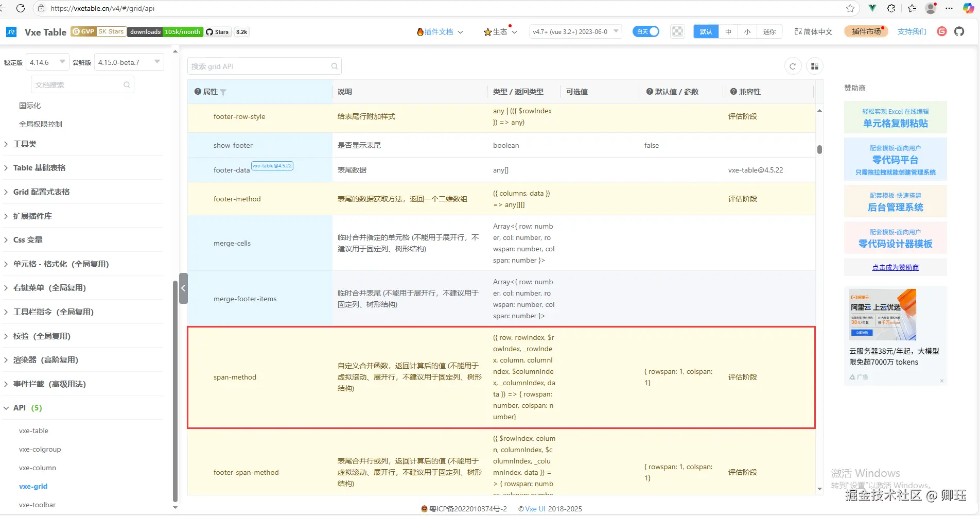Select the 小 size option
The image size is (980, 516).
[747, 31]
